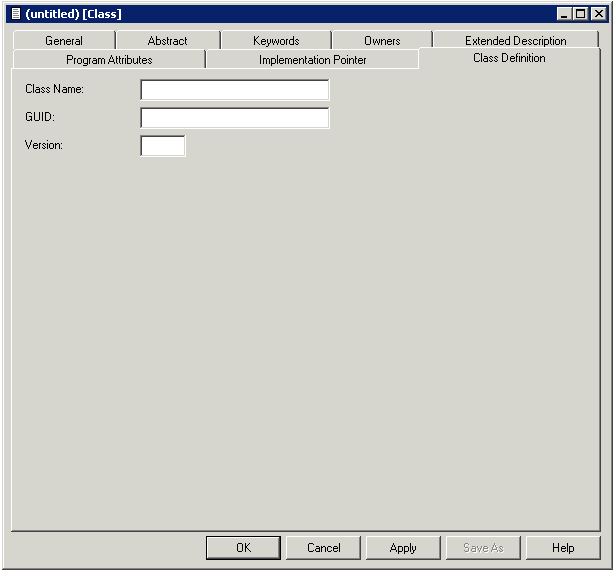Go to the Owners tab
Screen dimensions: 614x571
tap(382, 41)
